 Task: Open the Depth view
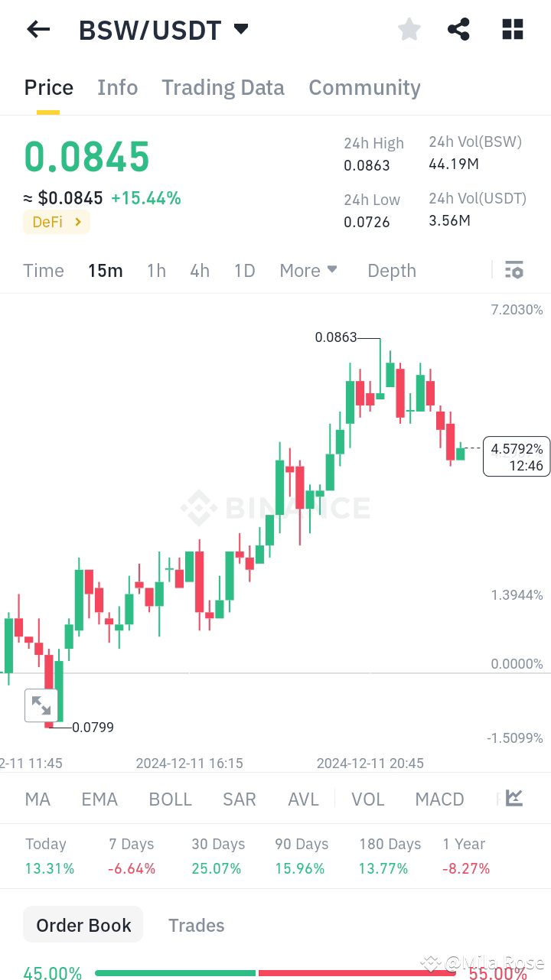click(391, 270)
